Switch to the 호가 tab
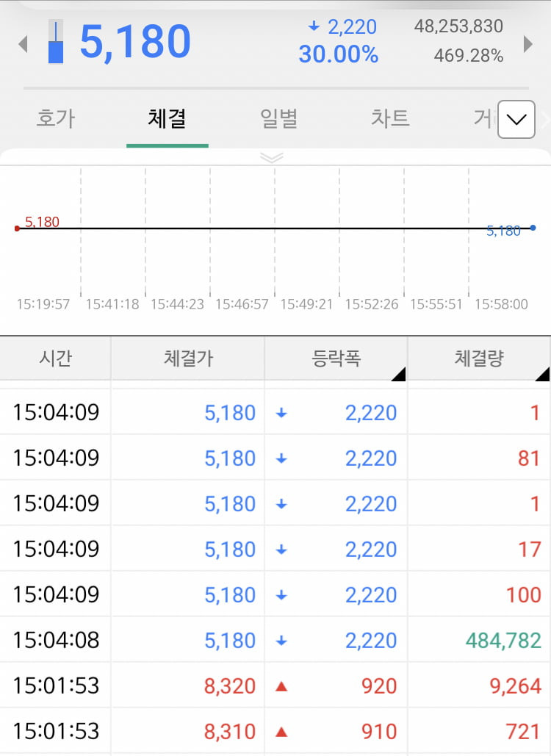The width and height of the screenshot is (551, 756). point(56,118)
